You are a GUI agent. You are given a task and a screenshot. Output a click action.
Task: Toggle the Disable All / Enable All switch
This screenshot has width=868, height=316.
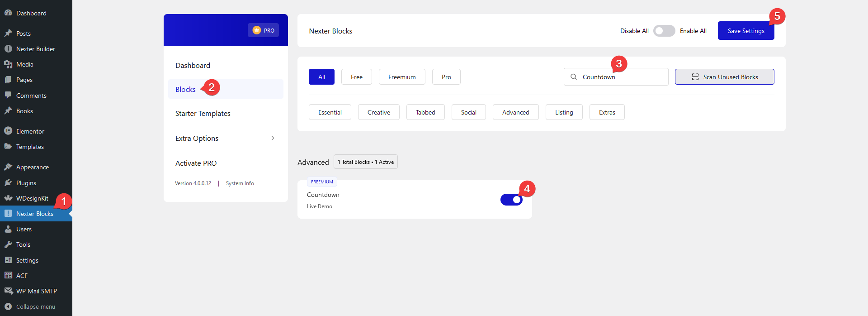pos(664,31)
